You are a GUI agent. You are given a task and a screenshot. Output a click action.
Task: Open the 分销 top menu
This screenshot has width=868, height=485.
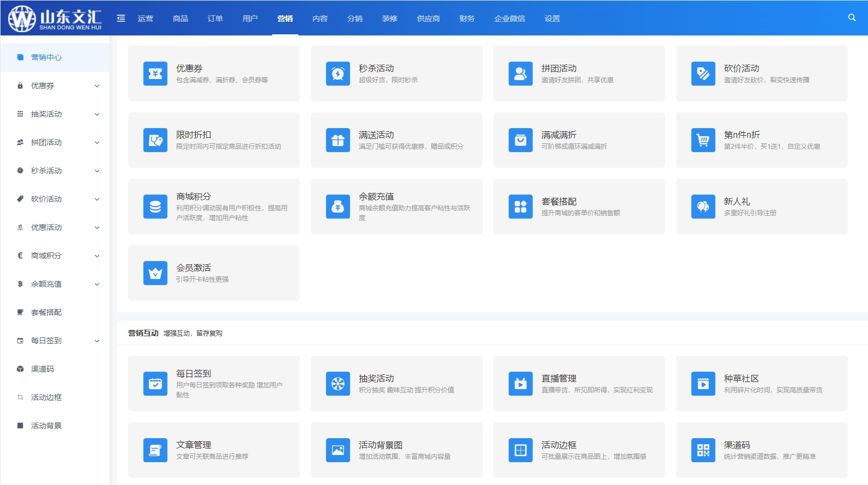(355, 19)
